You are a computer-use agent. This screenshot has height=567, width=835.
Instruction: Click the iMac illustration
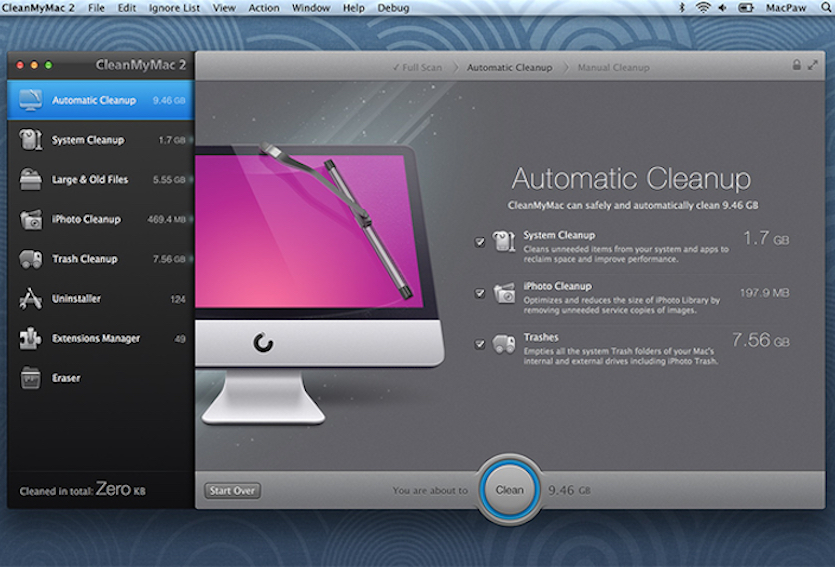tap(320, 285)
